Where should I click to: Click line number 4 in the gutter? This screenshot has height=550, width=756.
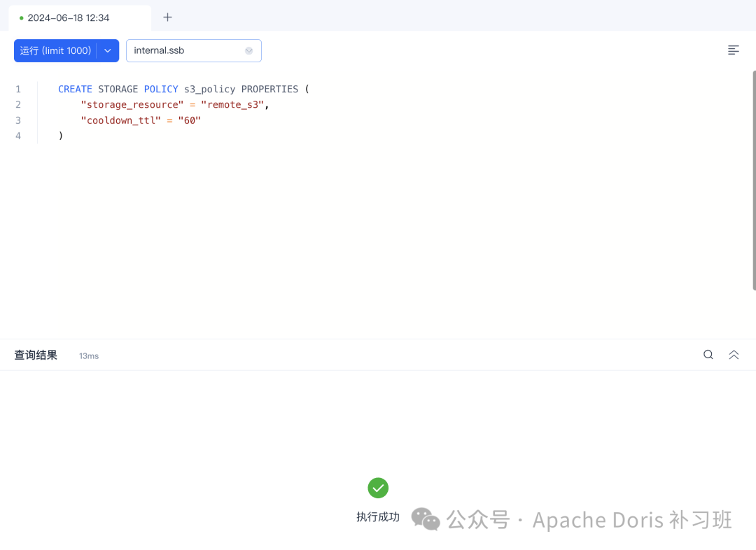[18, 136]
